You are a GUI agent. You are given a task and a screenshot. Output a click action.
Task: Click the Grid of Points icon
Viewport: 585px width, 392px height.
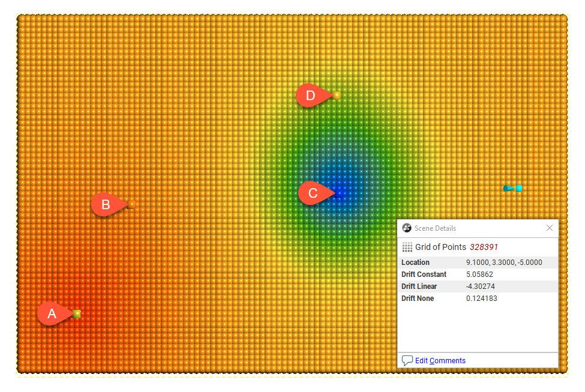407,247
